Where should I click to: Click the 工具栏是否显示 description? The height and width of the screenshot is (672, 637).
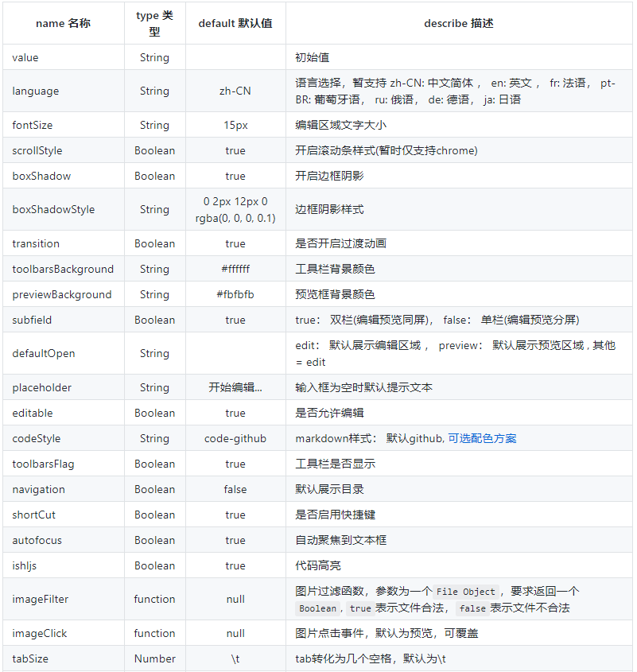click(x=336, y=464)
